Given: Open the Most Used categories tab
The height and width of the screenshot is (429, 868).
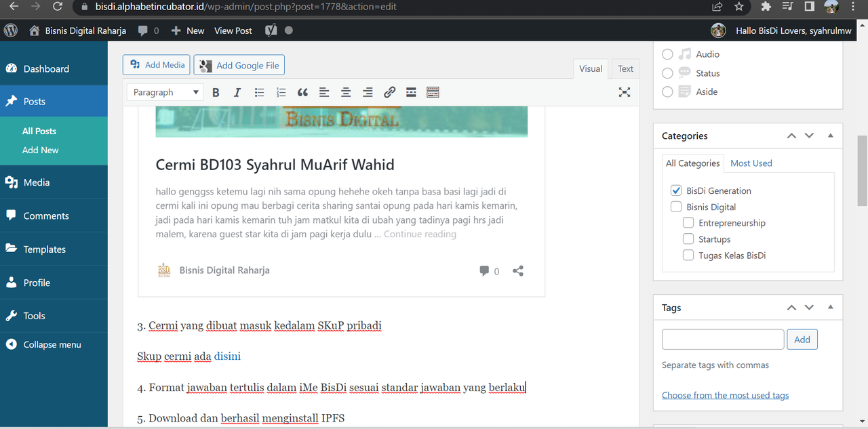Looking at the screenshot, I should click(751, 163).
